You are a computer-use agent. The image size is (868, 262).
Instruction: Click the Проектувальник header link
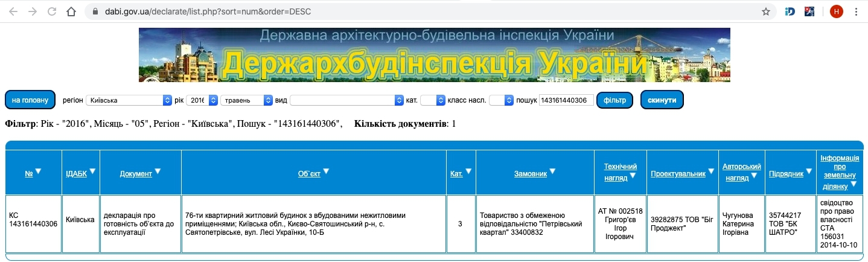(x=678, y=174)
